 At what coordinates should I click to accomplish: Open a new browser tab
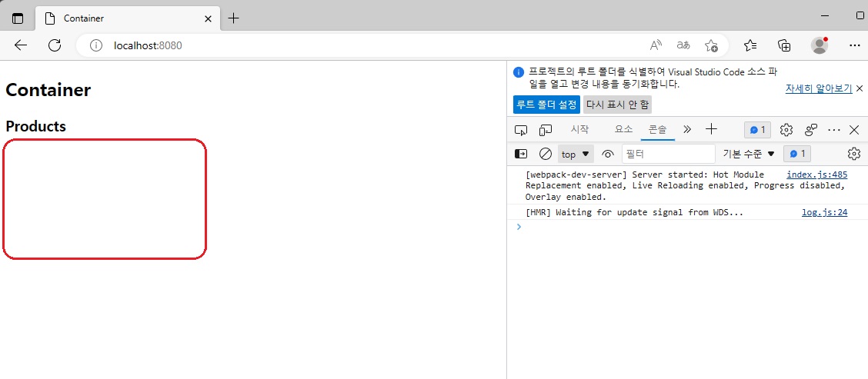pos(234,18)
